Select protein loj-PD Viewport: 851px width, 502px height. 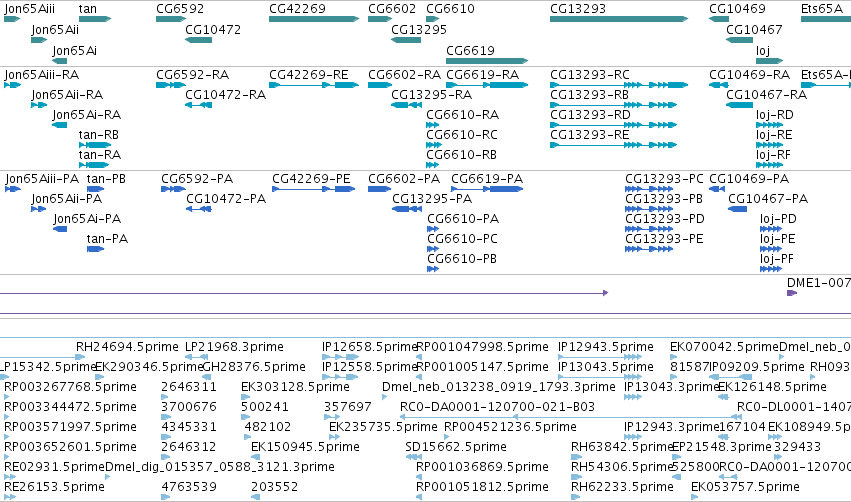click(x=778, y=219)
